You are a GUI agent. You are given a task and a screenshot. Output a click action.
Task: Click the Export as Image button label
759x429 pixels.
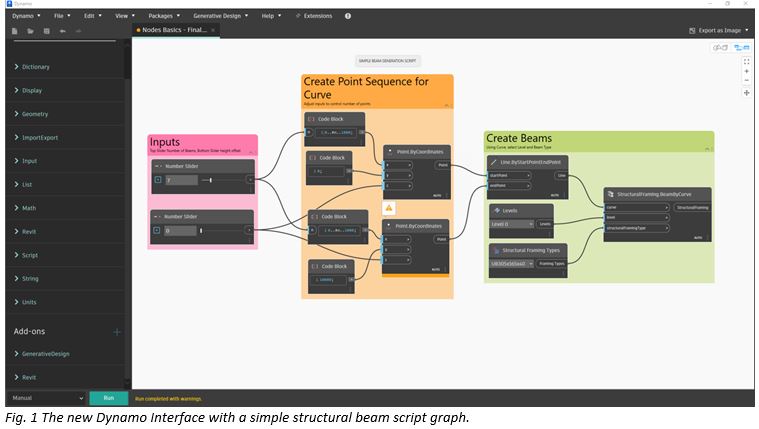pos(719,31)
